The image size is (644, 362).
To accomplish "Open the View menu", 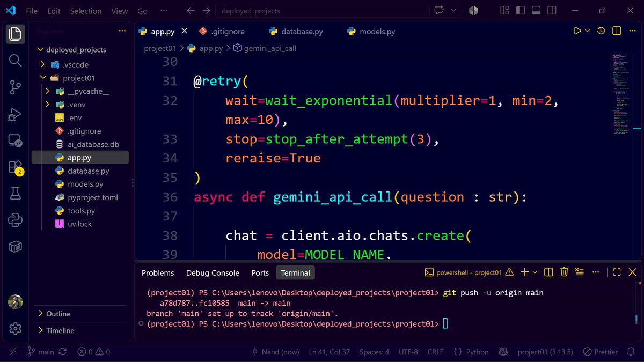I will [119, 11].
